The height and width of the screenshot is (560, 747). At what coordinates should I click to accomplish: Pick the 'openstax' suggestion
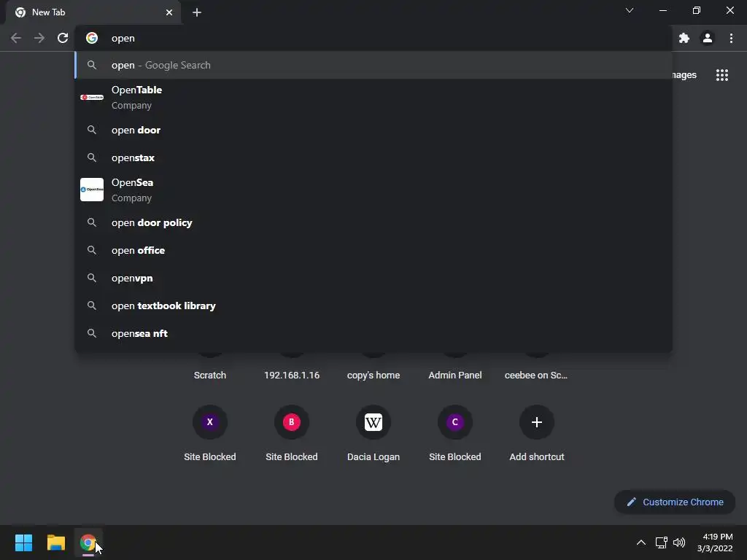(373, 157)
